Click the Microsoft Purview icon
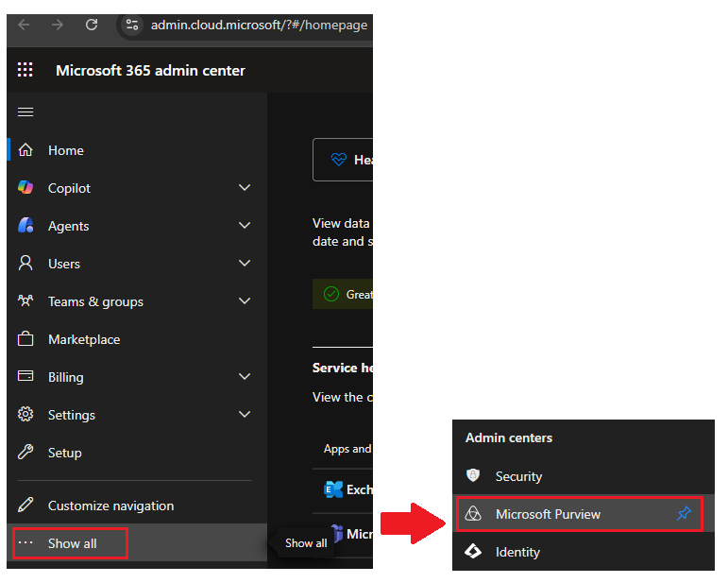This screenshot has width=728, height=583. coord(473,514)
